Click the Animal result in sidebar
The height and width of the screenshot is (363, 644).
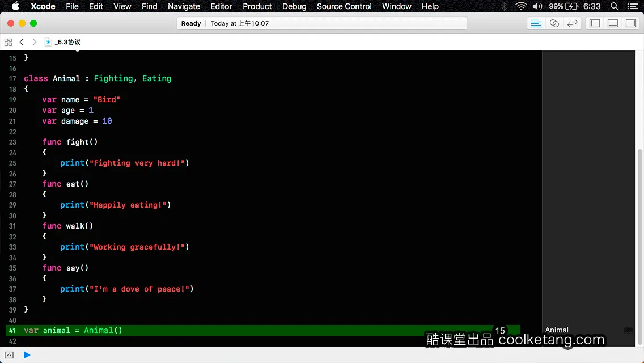click(x=557, y=330)
